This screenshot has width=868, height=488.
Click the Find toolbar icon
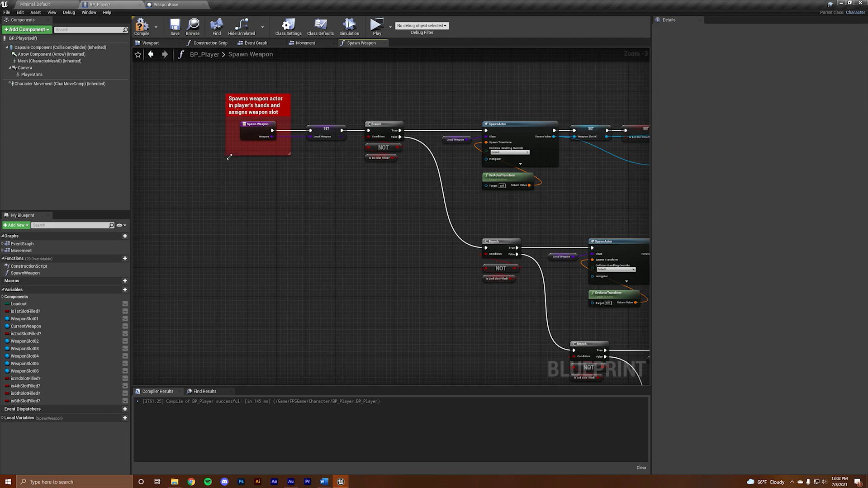click(x=217, y=26)
